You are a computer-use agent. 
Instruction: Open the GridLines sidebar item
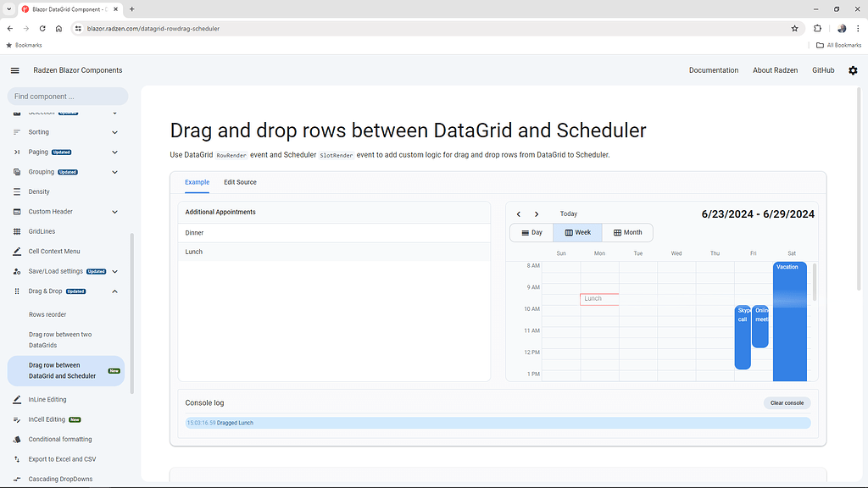(x=42, y=231)
